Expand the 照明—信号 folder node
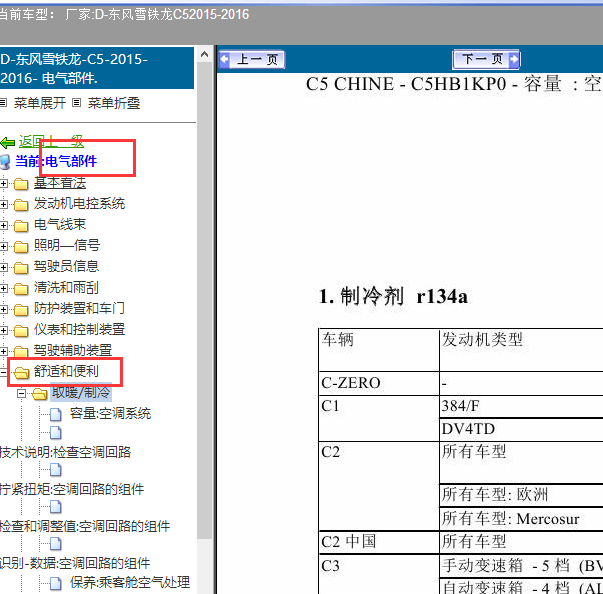 point(3,246)
